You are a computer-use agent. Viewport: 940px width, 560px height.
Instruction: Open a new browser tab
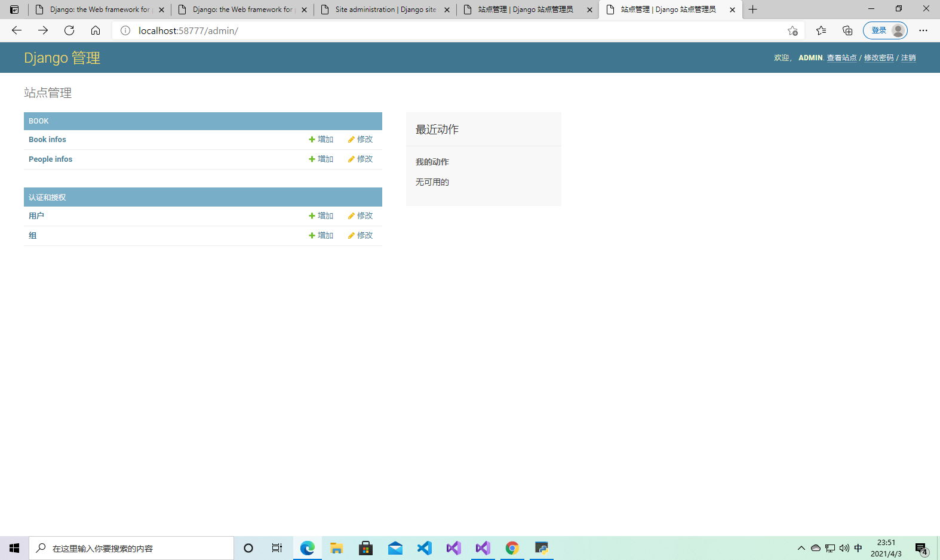(753, 10)
